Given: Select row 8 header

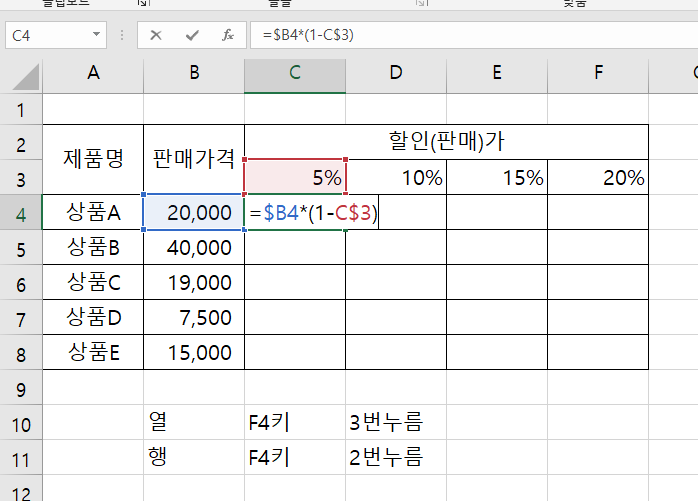Looking at the screenshot, I should 21,354.
